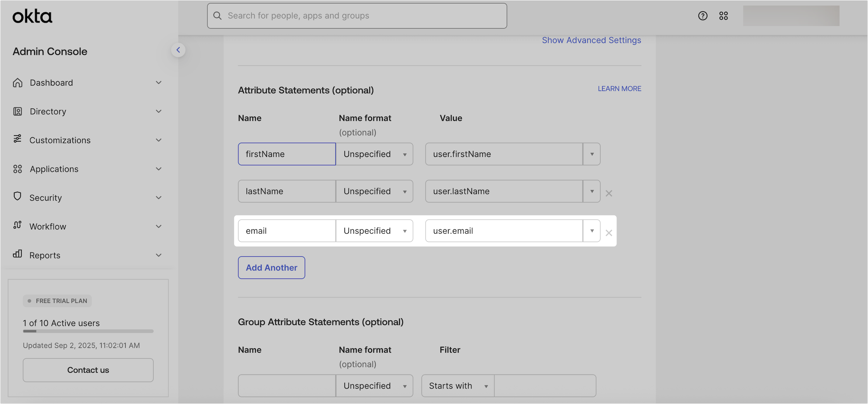The height and width of the screenshot is (404, 868).
Task: Expand the Customizations menu chevron
Action: [x=159, y=140]
